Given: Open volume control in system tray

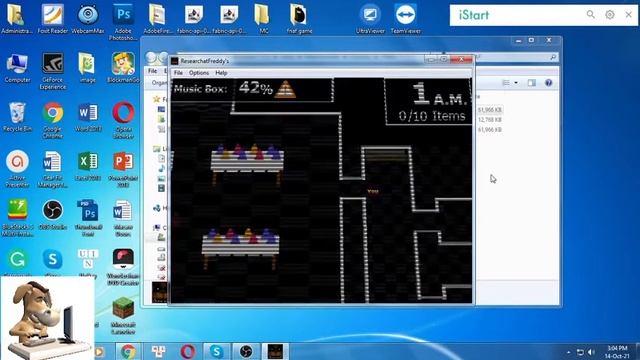Looking at the screenshot, I should (591, 352).
